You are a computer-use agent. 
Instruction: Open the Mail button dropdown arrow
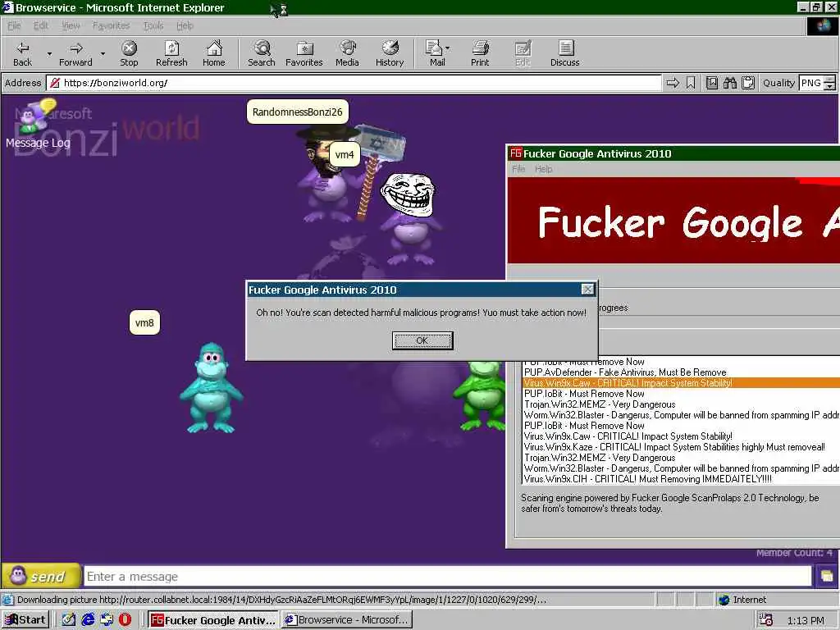click(x=448, y=48)
